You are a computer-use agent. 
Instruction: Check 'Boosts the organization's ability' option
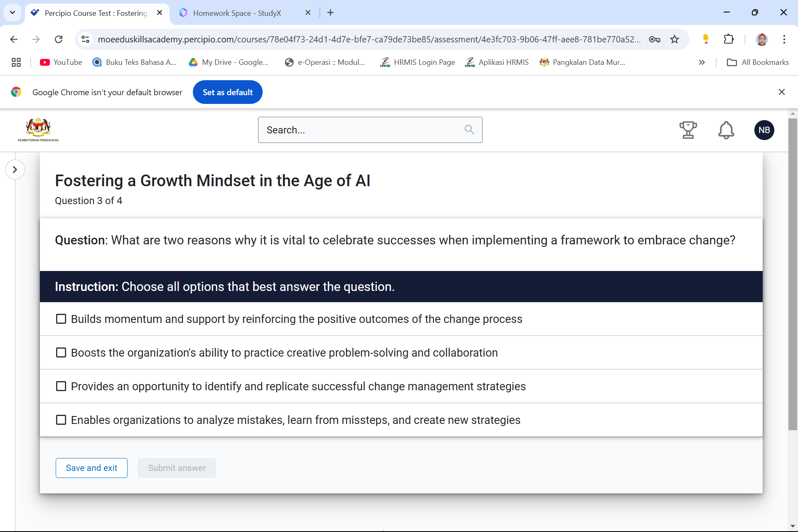coord(61,352)
